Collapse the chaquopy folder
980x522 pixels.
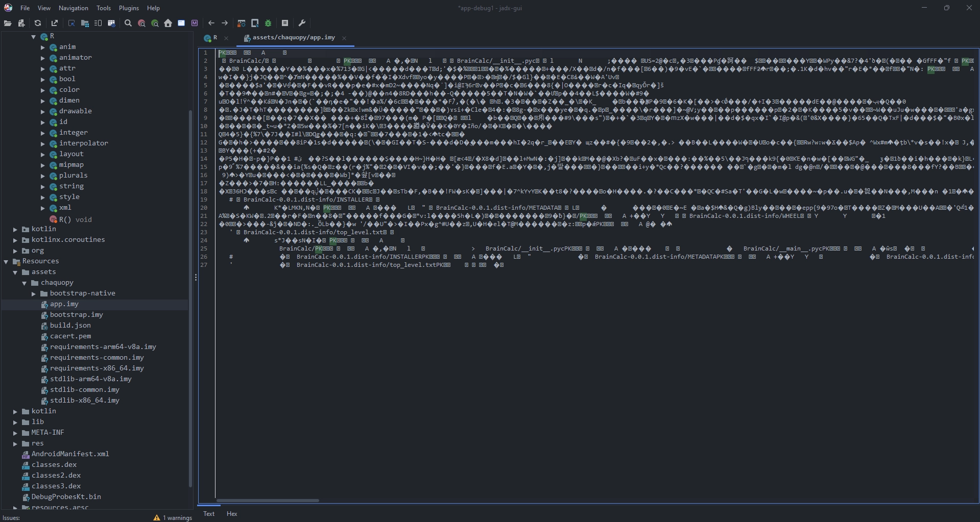tap(24, 282)
